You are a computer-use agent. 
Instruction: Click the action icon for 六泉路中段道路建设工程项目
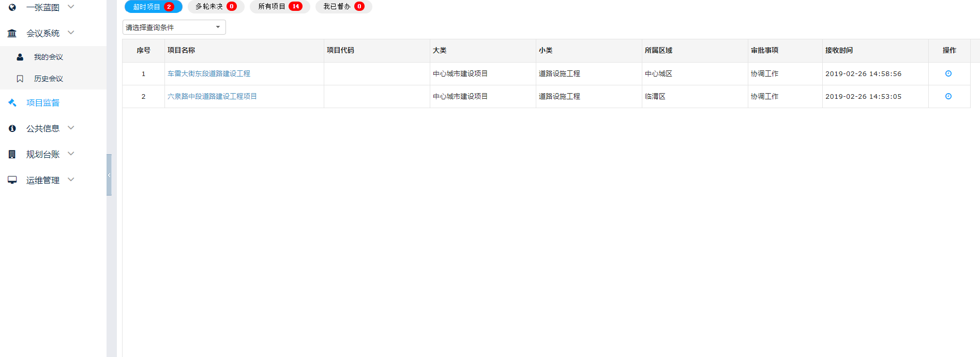point(948,96)
